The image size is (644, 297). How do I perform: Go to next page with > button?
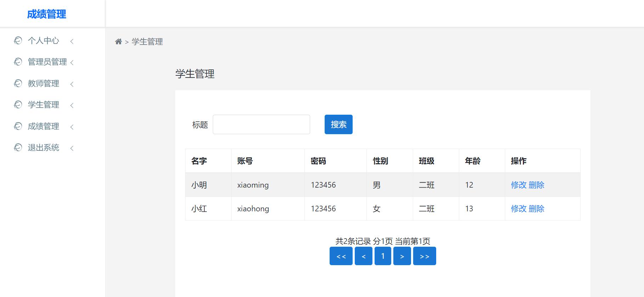point(402,256)
